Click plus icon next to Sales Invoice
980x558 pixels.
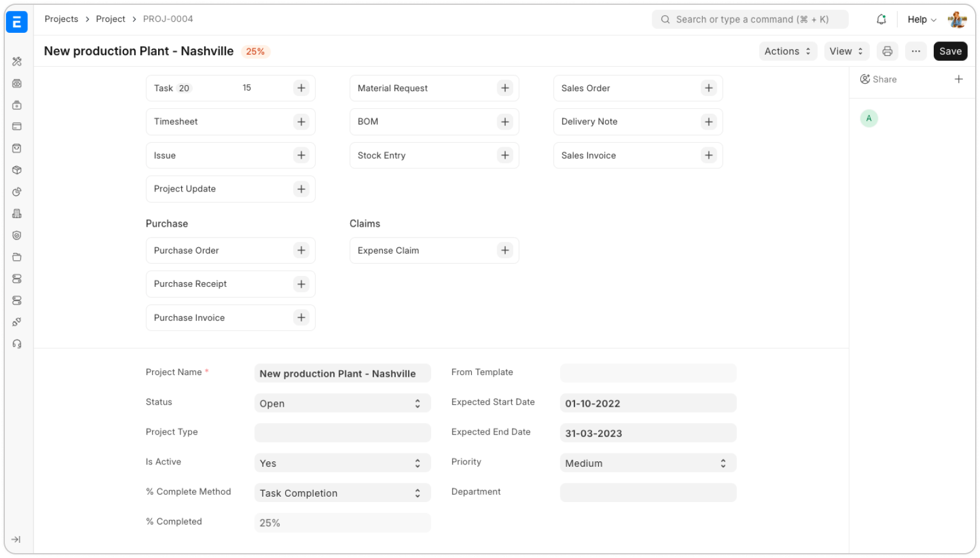point(708,156)
